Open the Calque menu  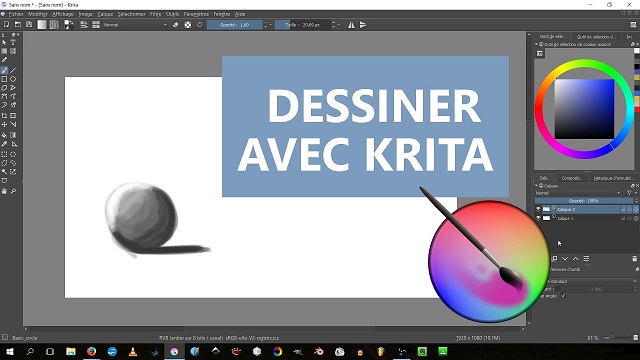pyautogui.click(x=105, y=14)
